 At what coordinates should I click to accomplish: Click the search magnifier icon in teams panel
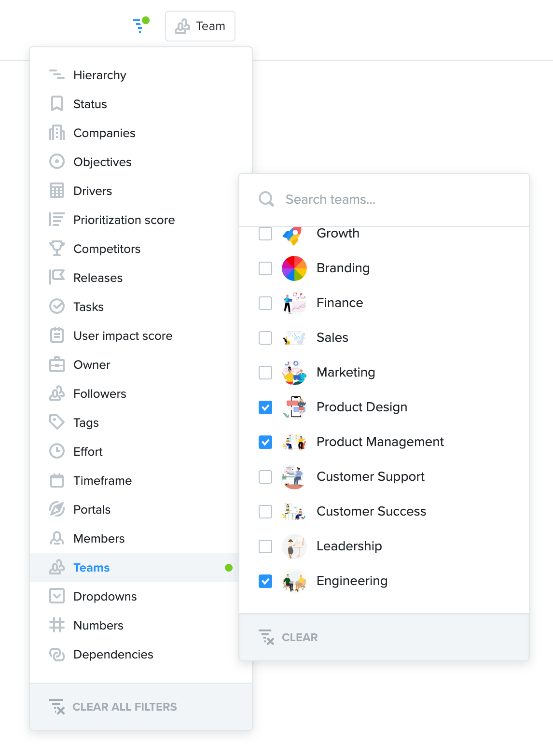click(266, 199)
